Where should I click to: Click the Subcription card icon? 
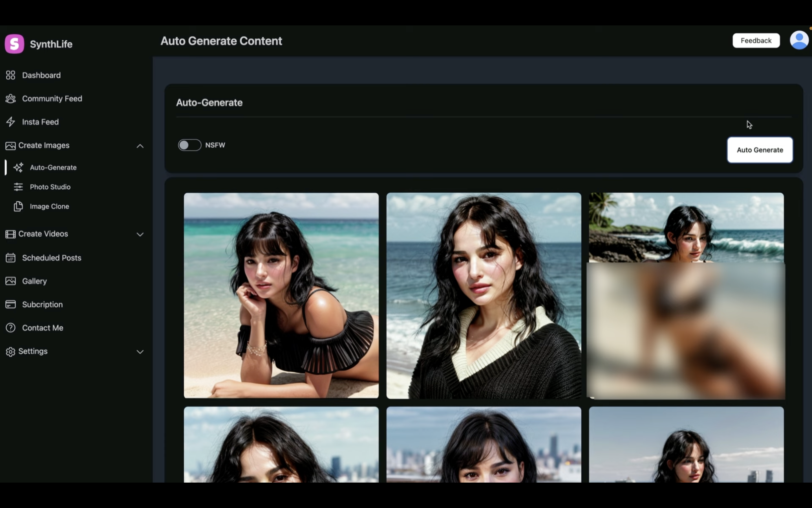(10, 305)
